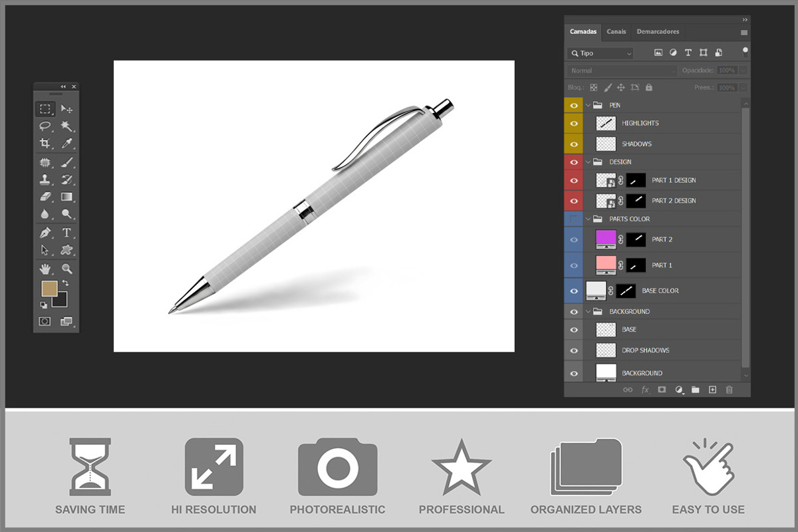The height and width of the screenshot is (532, 798).
Task: Select the Dodge tool
Action: [66, 213]
